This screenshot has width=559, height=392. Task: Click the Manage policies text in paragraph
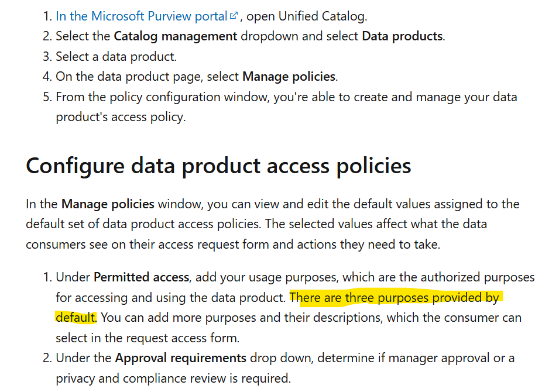point(108,204)
